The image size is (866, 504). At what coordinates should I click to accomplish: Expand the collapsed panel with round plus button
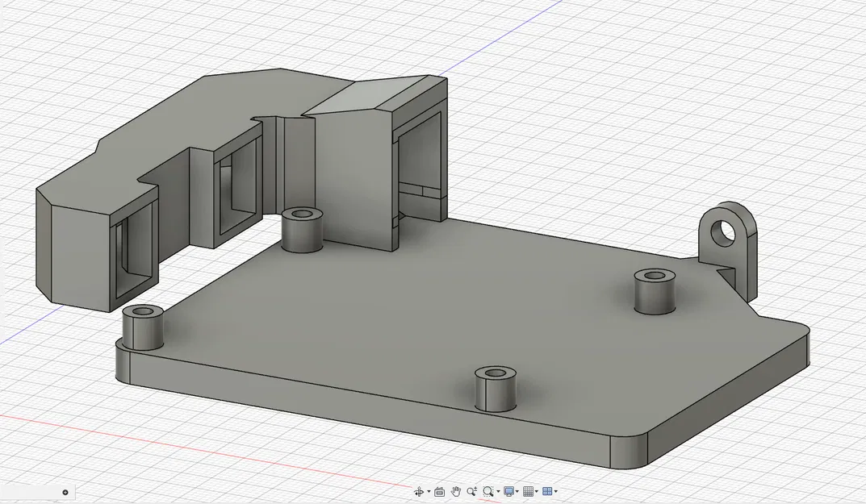pyautogui.click(x=65, y=492)
